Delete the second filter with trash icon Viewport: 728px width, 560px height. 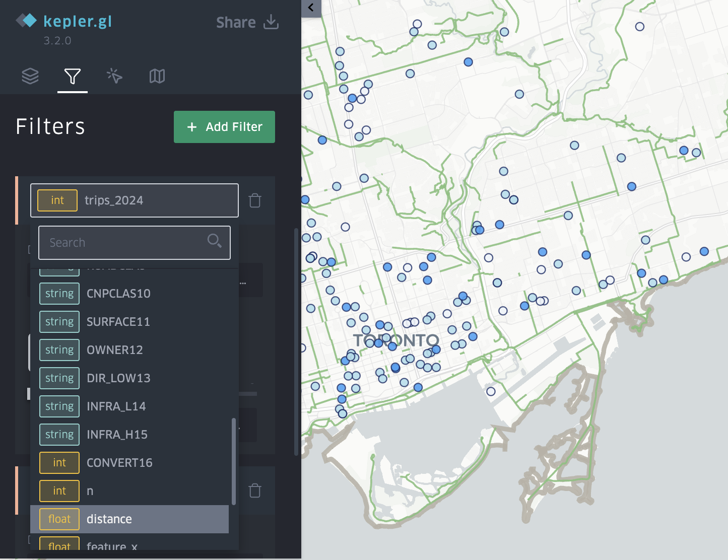(x=255, y=491)
